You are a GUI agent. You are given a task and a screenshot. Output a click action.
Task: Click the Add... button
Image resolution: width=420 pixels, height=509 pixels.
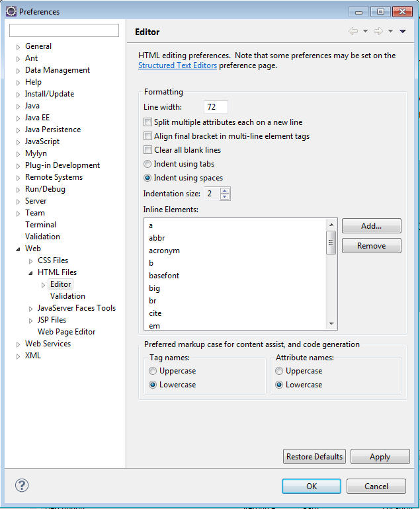pos(372,225)
